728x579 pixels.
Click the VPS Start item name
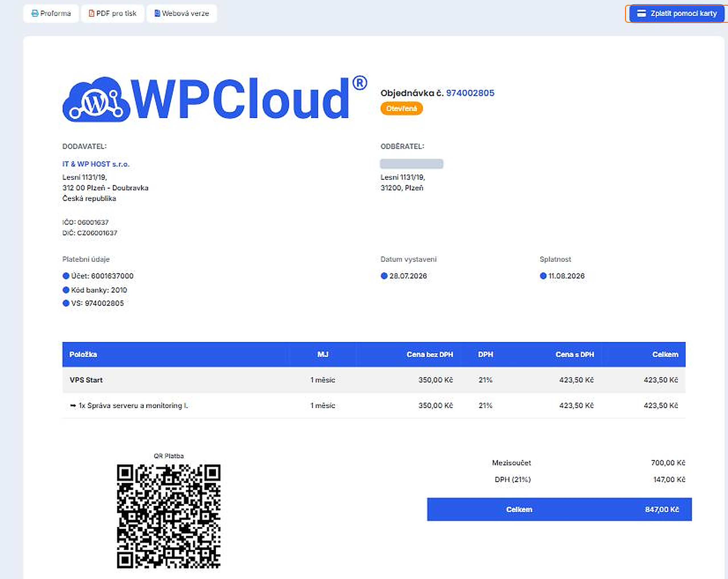(86, 380)
